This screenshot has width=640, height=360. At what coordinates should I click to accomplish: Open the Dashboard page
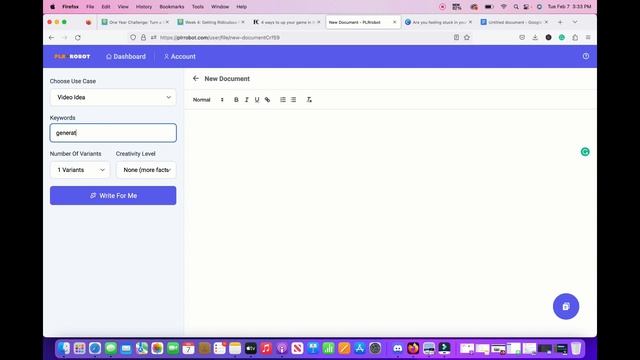(126, 56)
